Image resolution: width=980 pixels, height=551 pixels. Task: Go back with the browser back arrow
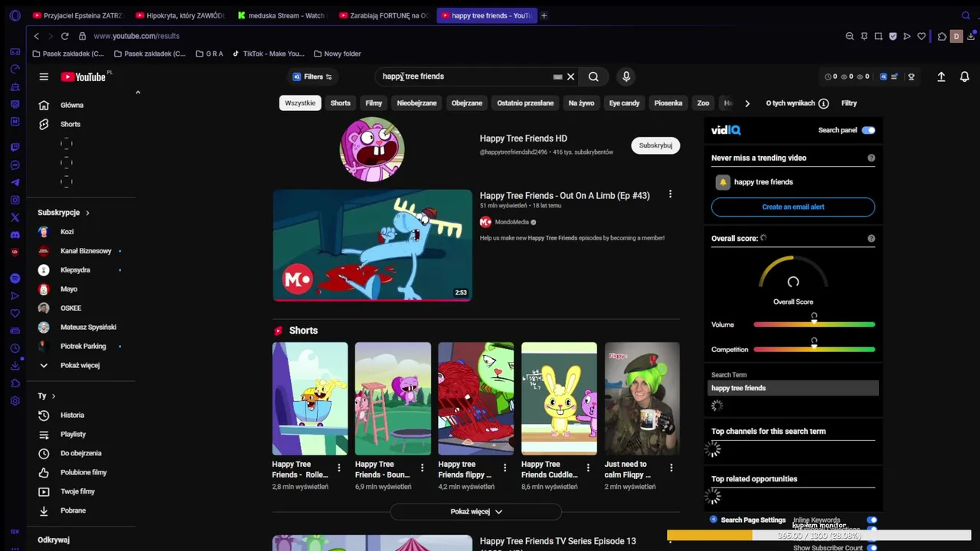click(36, 36)
